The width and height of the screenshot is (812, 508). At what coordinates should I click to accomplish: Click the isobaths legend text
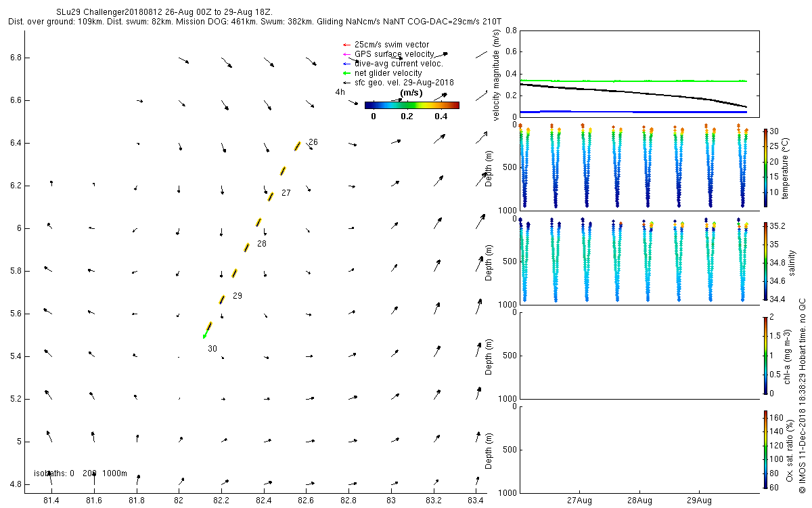click(x=81, y=473)
